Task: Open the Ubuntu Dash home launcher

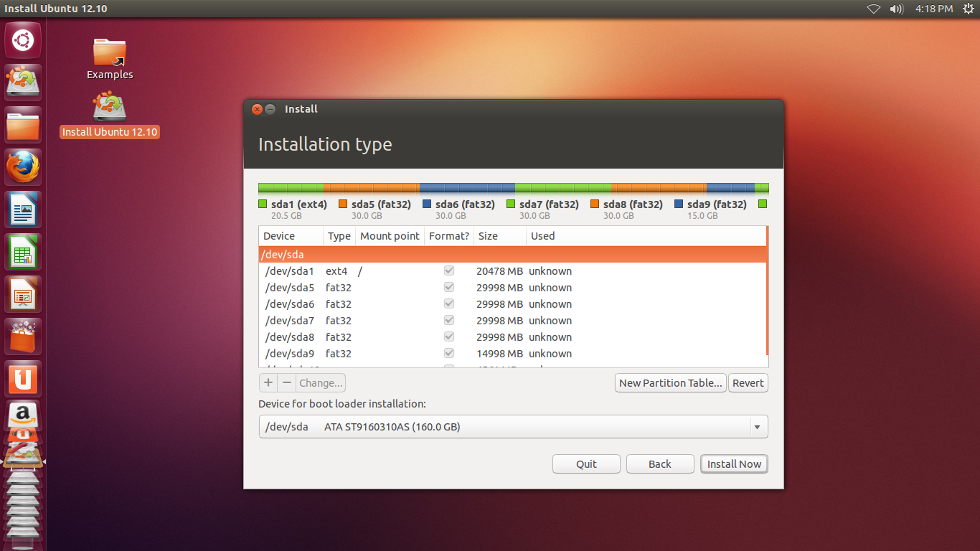Action: pos(23,40)
